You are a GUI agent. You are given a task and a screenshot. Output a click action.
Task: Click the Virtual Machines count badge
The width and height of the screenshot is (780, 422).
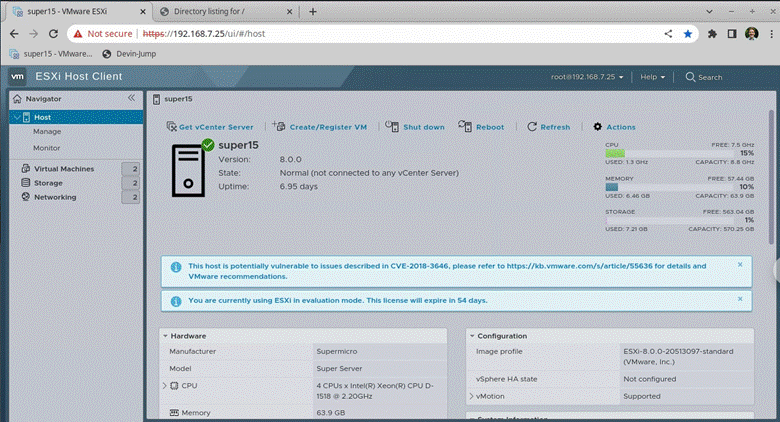[x=131, y=169]
